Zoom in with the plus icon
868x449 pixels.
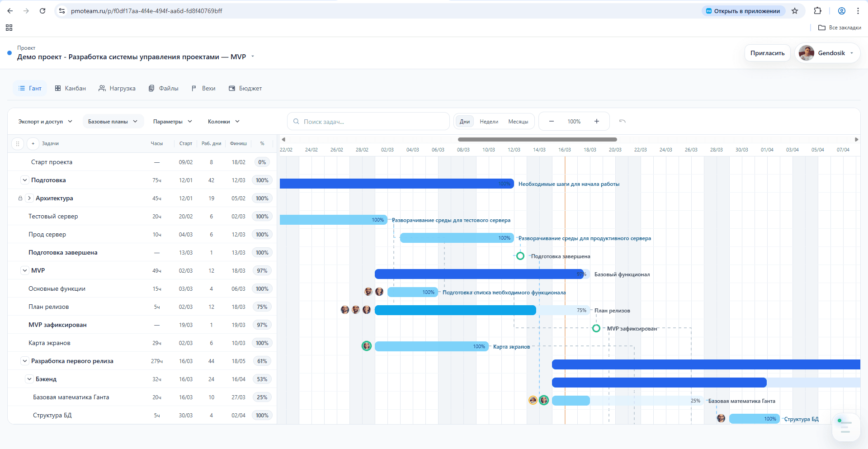click(597, 121)
